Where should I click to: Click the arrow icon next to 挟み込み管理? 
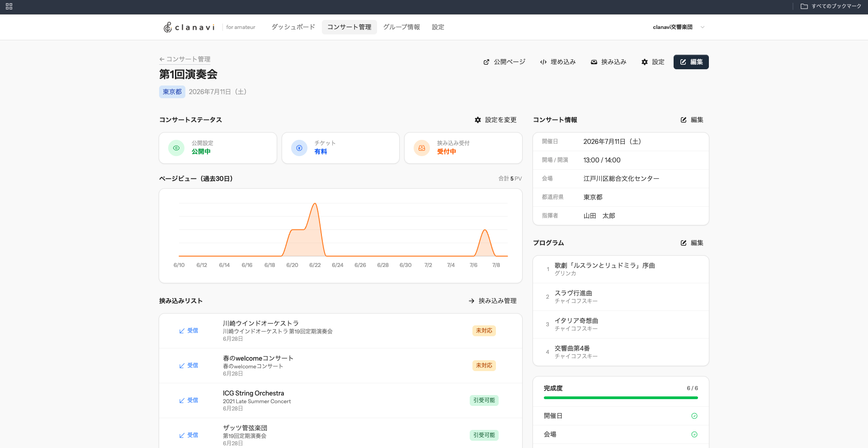(472, 301)
